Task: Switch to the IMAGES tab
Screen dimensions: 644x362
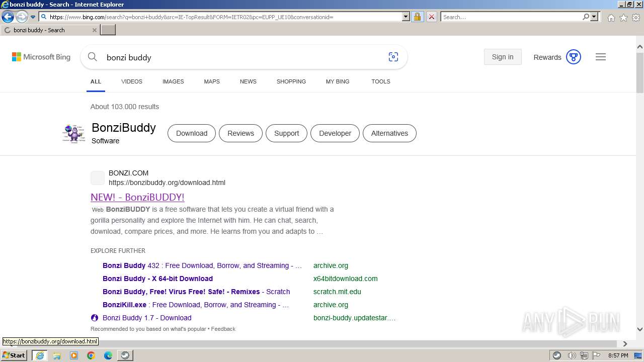Action: tap(173, 81)
